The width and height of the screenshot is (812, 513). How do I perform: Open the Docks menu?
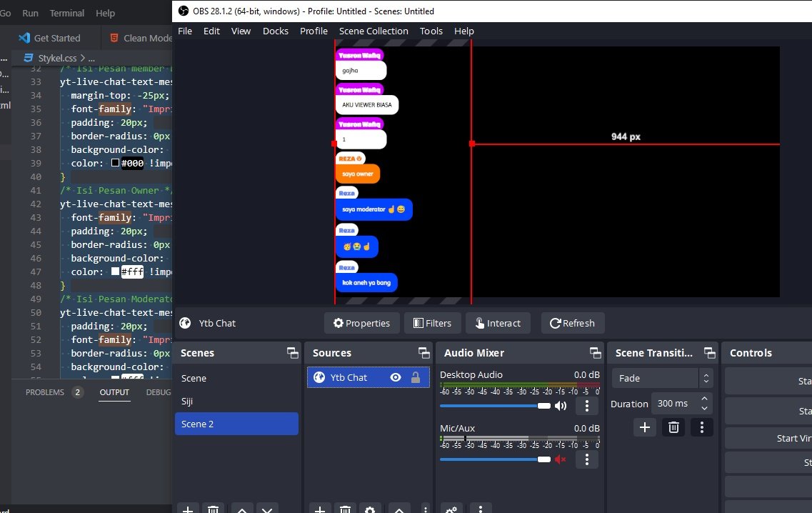pyautogui.click(x=276, y=31)
